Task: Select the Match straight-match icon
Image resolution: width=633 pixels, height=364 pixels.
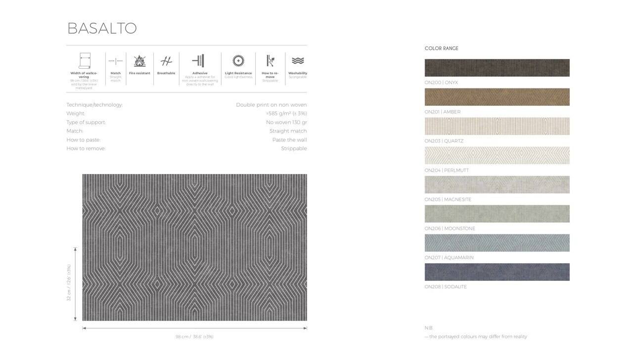Action: (x=115, y=61)
